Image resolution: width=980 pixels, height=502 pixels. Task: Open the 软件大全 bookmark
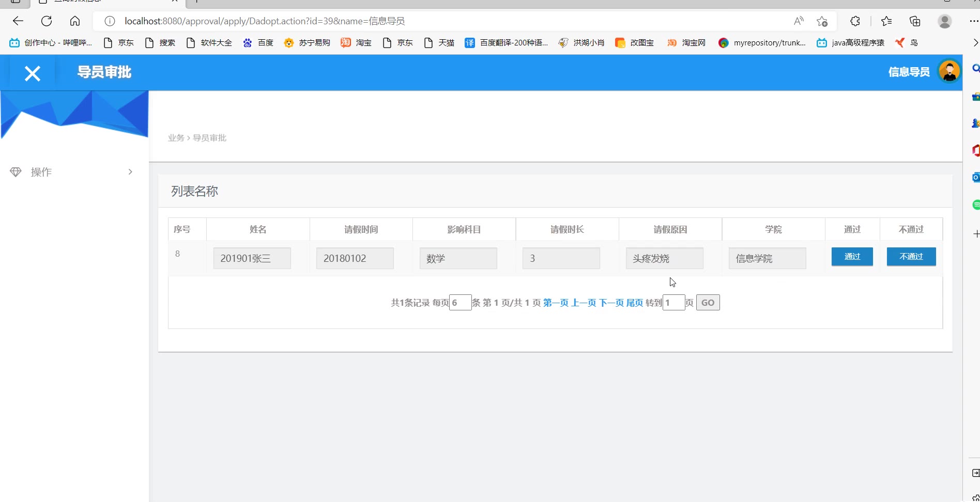(209, 43)
